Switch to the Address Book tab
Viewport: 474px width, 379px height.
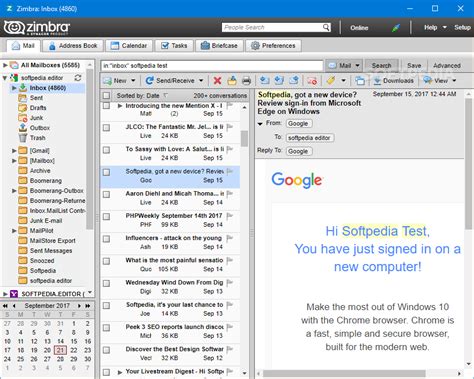click(73, 46)
